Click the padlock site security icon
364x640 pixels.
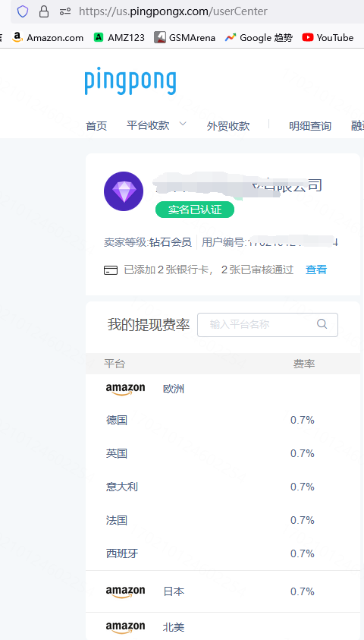tap(44, 11)
